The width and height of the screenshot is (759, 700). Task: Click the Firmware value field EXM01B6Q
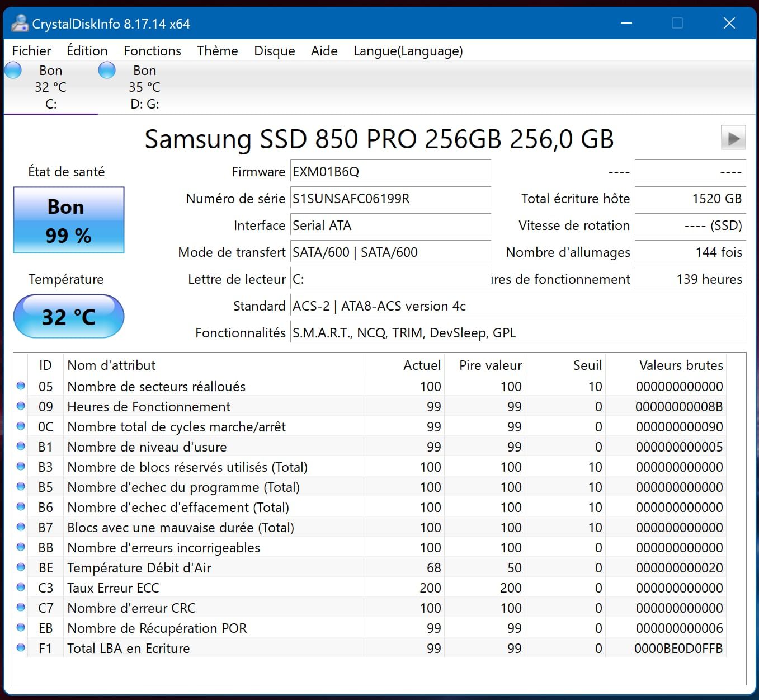390,172
